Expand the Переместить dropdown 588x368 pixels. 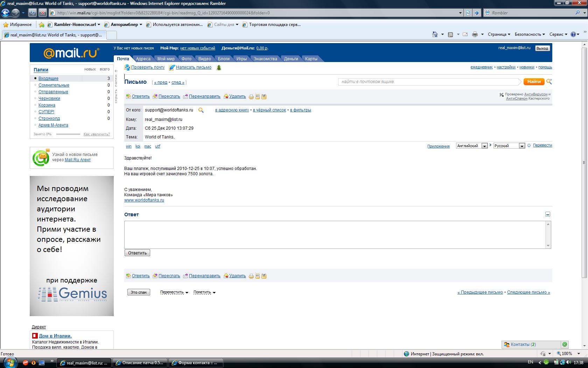(x=174, y=292)
